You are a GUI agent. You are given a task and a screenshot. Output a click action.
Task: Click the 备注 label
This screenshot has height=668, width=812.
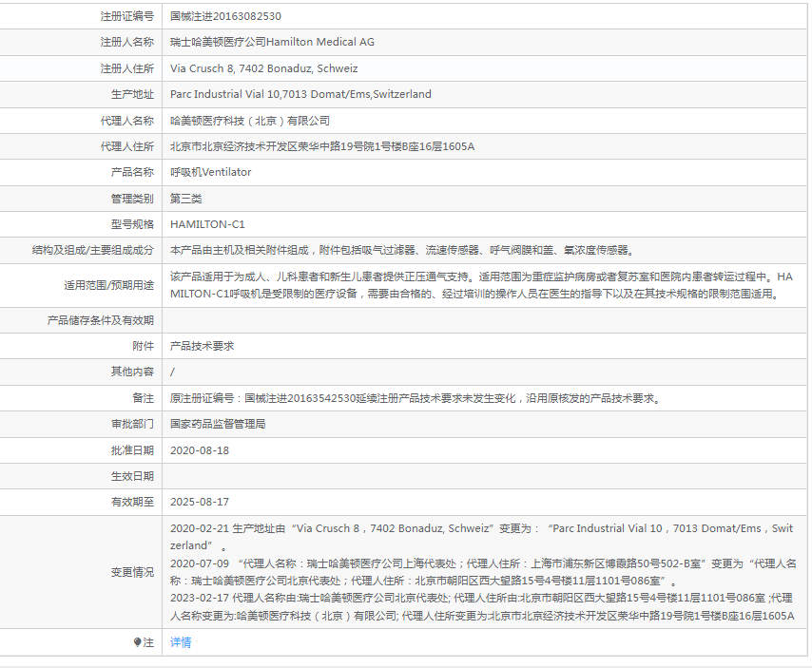[144, 398]
